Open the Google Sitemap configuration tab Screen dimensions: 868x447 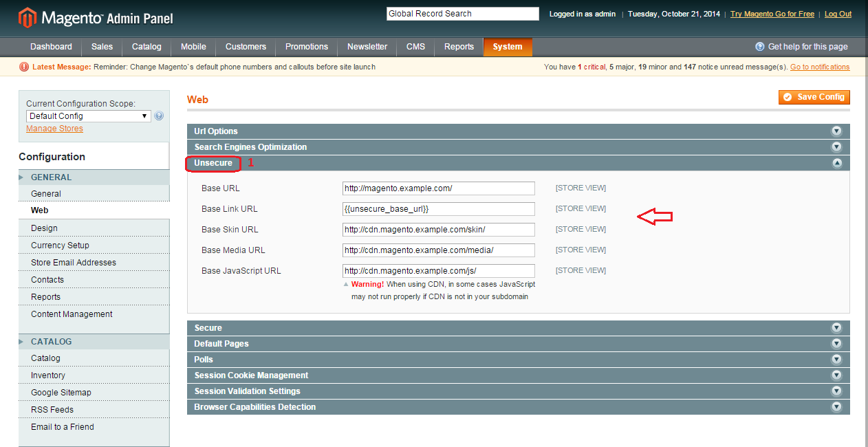click(94, 393)
